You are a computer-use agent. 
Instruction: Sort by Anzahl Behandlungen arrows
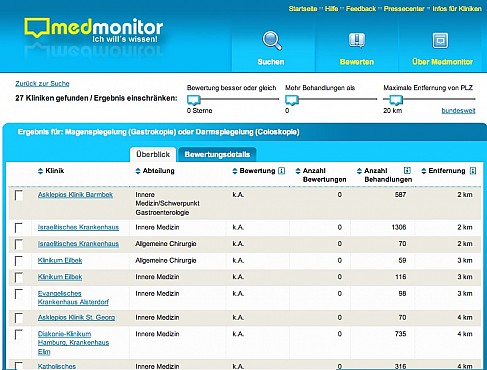point(359,171)
